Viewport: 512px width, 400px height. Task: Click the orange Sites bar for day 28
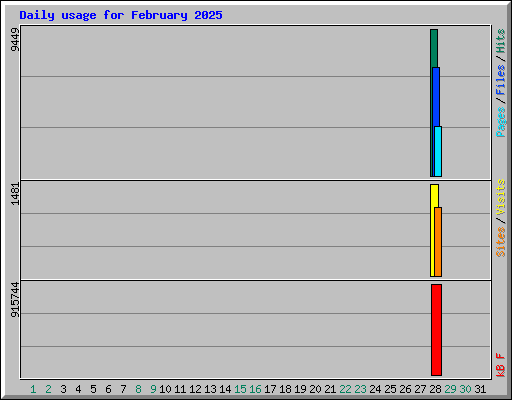[x=438, y=242]
